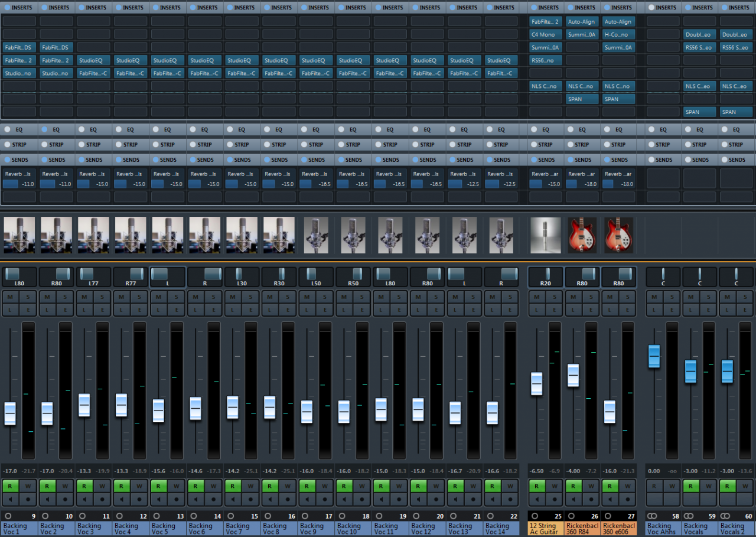Open H-Co insert slot on Rickenbacker 360 e606
Screen dimensions: 756x537
pos(619,34)
